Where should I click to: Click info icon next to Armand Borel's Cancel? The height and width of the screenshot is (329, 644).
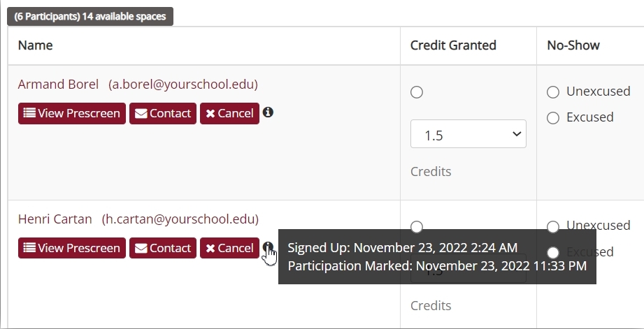click(268, 112)
